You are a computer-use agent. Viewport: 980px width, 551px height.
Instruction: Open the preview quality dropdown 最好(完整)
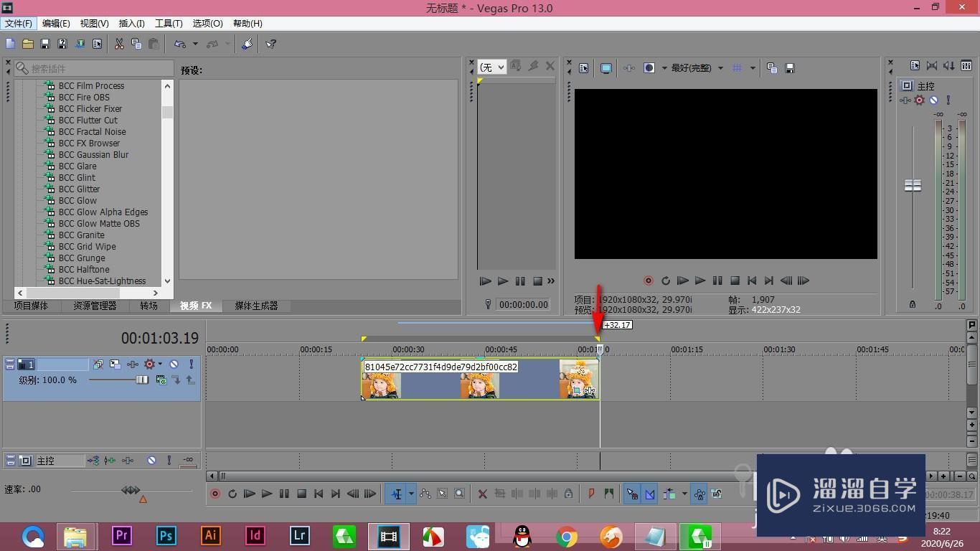(x=697, y=68)
